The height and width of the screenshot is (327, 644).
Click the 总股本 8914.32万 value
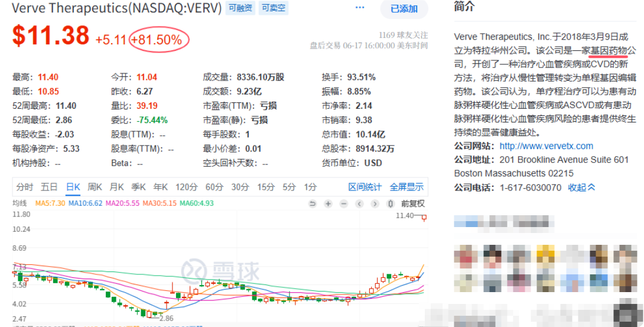pyautogui.click(x=374, y=148)
